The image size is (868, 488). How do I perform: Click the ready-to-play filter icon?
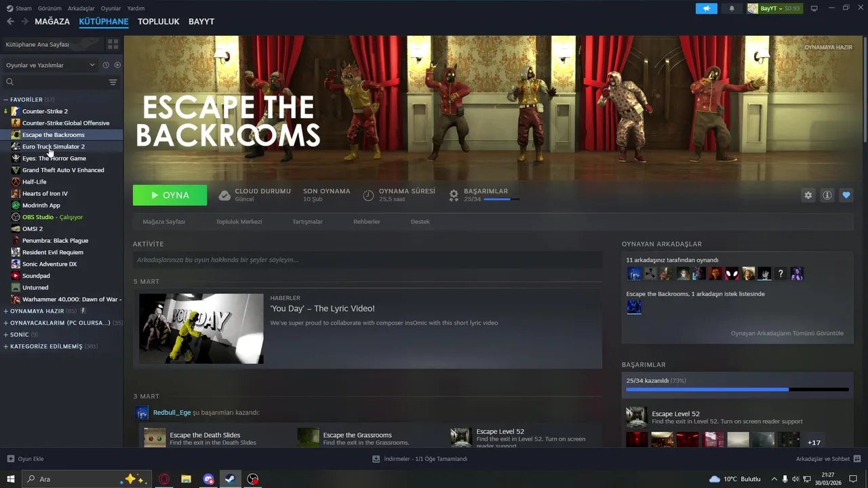point(117,65)
